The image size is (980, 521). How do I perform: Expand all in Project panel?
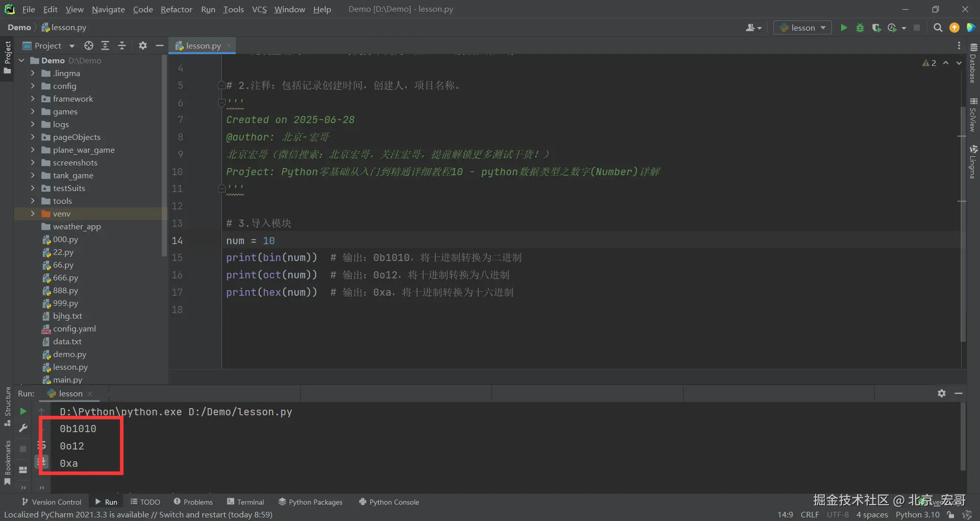pyautogui.click(x=105, y=45)
